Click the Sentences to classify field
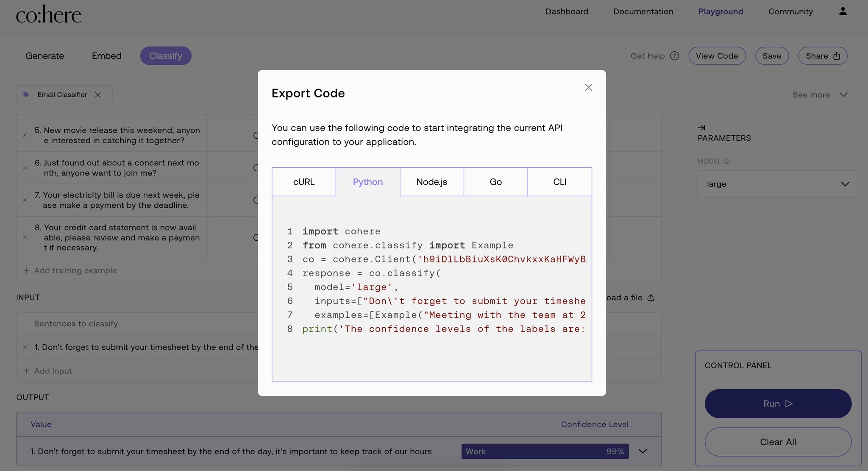 pos(76,324)
